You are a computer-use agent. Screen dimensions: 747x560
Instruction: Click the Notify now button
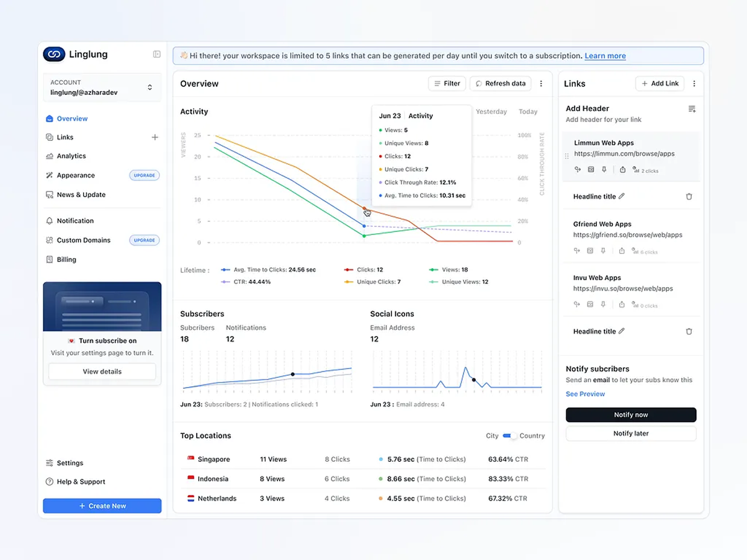pyautogui.click(x=630, y=415)
